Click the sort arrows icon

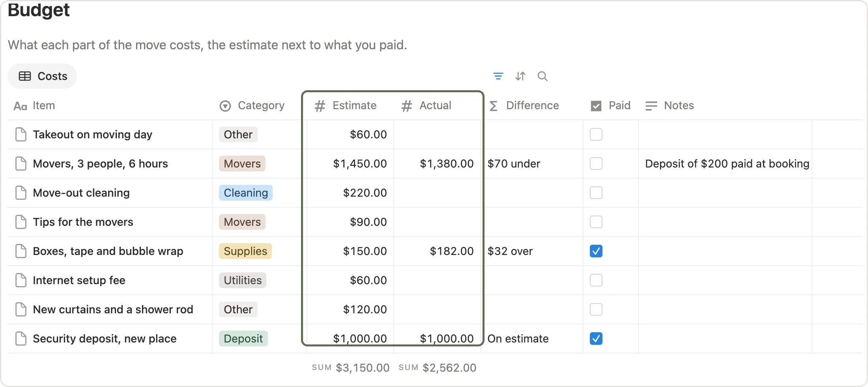pyautogui.click(x=520, y=76)
